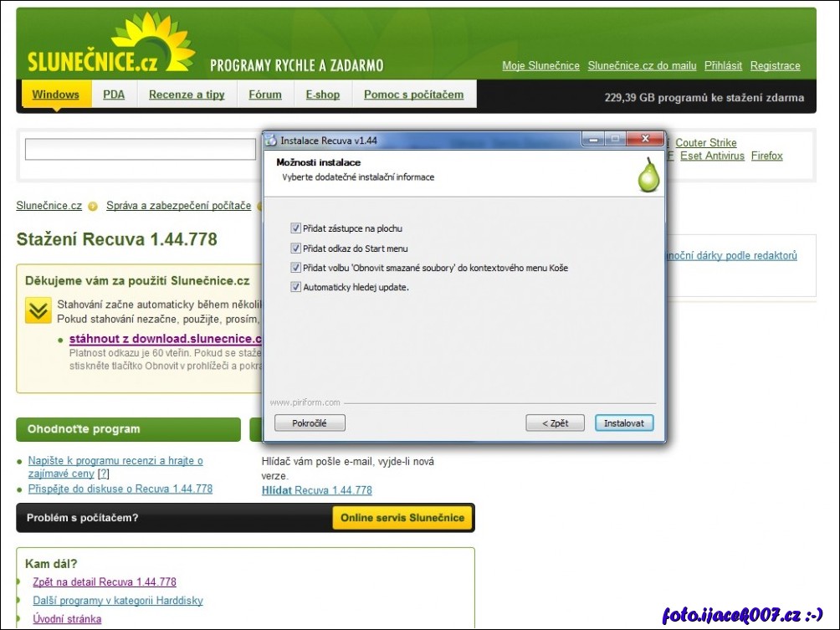Toggle the 'Obnovit smazané soubory' context menu option

tap(295, 268)
